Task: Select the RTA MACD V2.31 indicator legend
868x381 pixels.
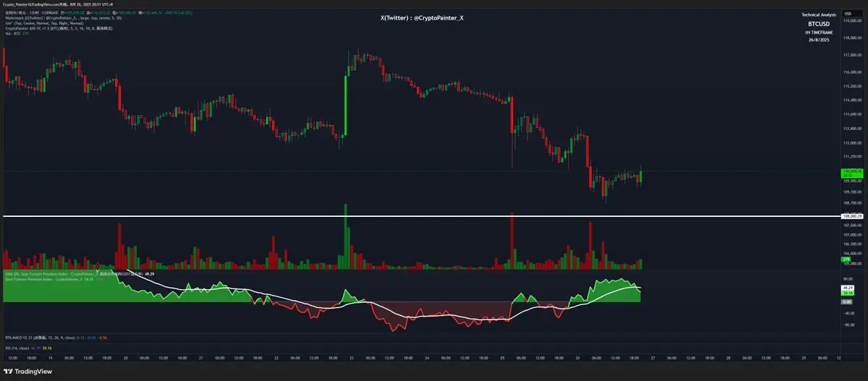Action: click(56, 338)
